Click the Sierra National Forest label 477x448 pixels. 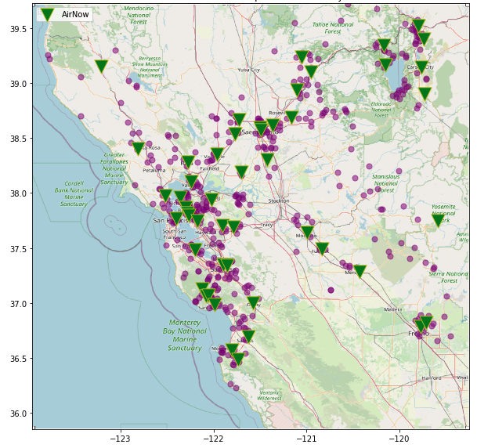coord(449,277)
